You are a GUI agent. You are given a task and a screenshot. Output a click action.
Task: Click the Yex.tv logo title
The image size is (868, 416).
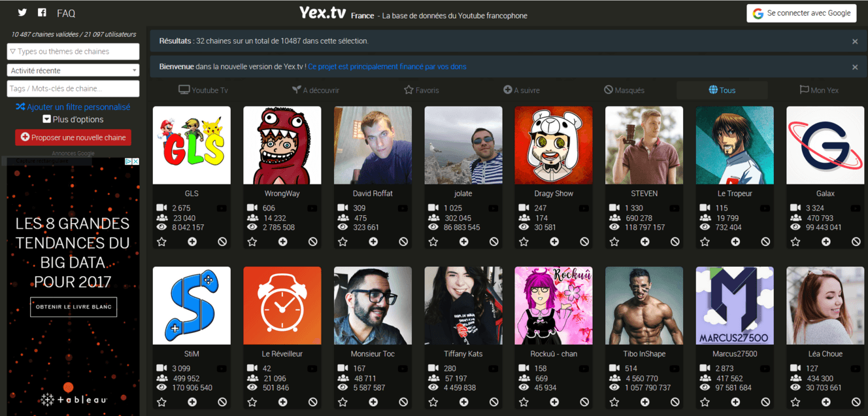point(323,13)
